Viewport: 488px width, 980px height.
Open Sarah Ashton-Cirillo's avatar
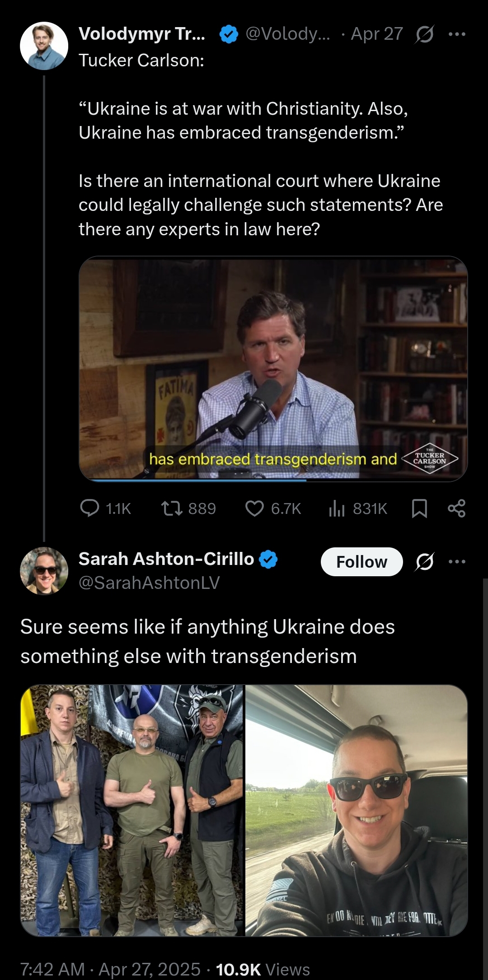44,571
